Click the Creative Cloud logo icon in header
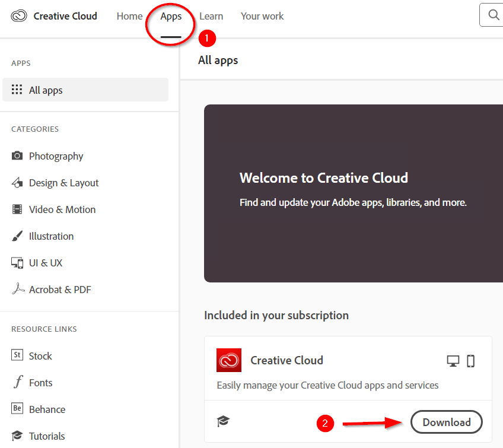This screenshot has width=503, height=448. pyautogui.click(x=19, y=16)
